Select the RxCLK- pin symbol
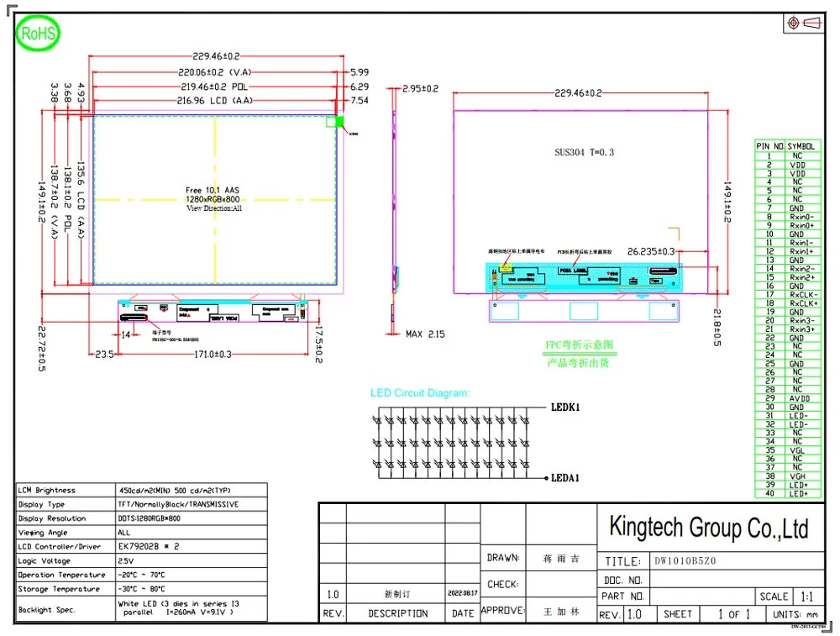Image resolution: width=840 pixels, height=636 pixels. 804,295
